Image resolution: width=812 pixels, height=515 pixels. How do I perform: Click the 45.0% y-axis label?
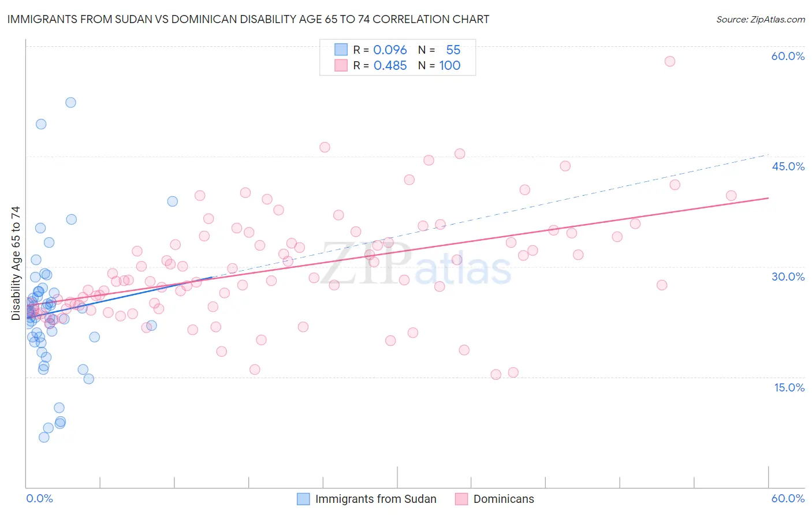[x=788, y=166]
